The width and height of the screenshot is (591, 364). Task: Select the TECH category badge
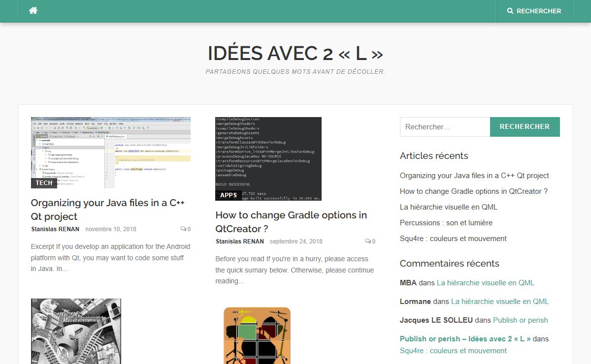44,183
